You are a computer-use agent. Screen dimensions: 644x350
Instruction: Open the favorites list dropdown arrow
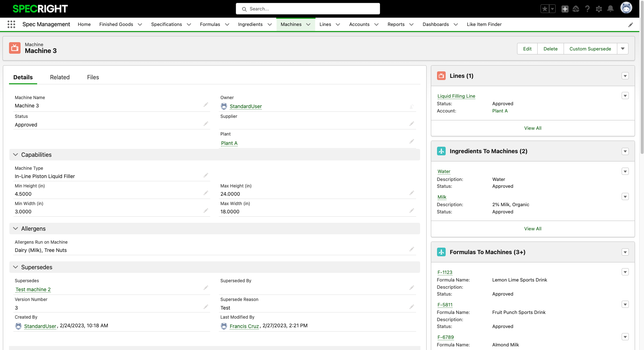[x=552, y=9]
